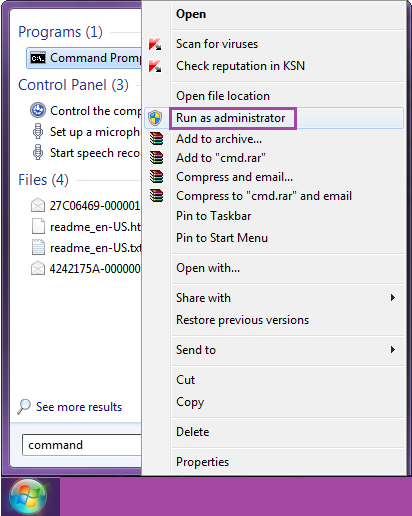Screen dimensions: 412x516
Task: Click the magnifier icon beside See more results
Action: 24,406
